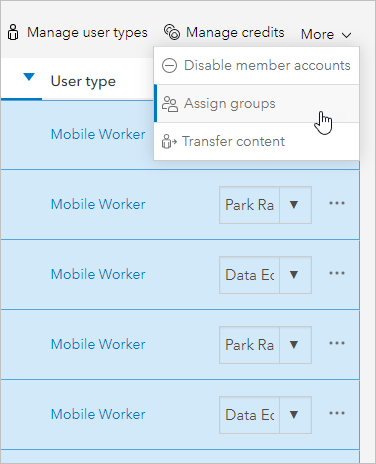Click Mobile Worker link in fourth row
The image size is (376, 464).
pos(98,344)
